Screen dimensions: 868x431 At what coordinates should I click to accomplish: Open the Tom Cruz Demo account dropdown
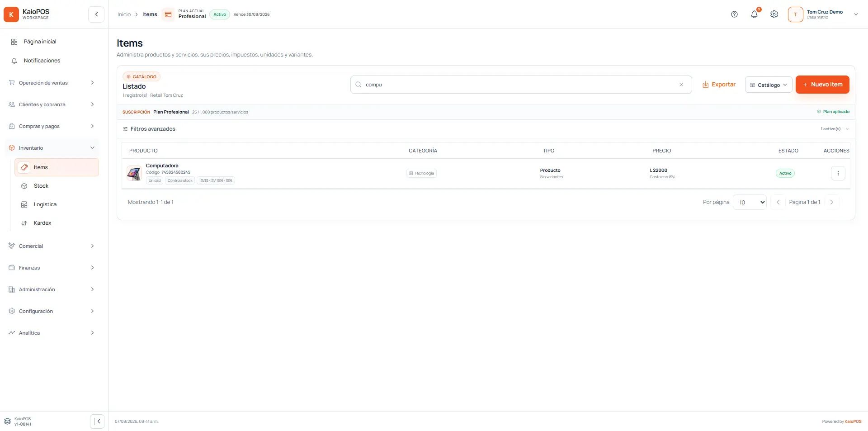point(824,14)
